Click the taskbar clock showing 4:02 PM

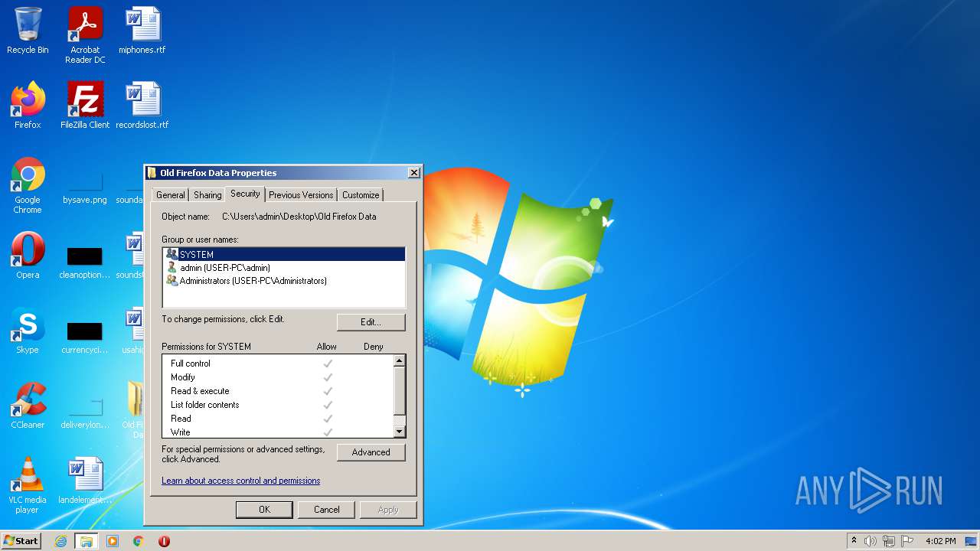coord(940,541)
